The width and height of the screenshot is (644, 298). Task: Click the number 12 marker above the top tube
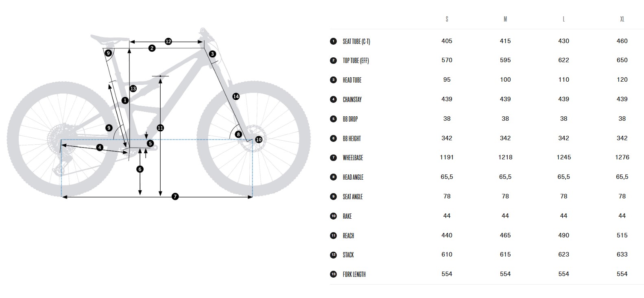pos(168,41)
